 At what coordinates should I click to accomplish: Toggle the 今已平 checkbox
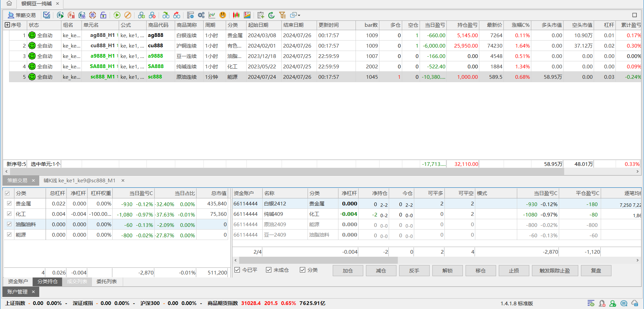click(237, 270)
